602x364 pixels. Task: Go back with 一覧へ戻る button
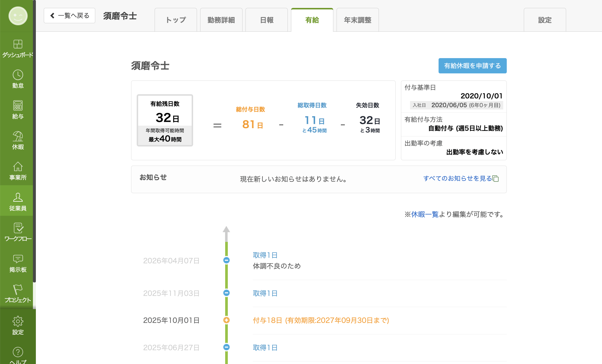[x=69, y=16]
